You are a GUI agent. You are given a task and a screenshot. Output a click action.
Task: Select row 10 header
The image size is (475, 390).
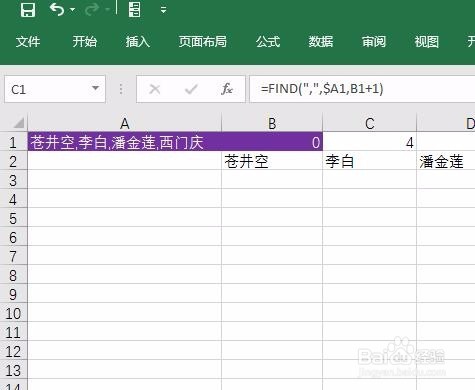(x=13, y=314)
